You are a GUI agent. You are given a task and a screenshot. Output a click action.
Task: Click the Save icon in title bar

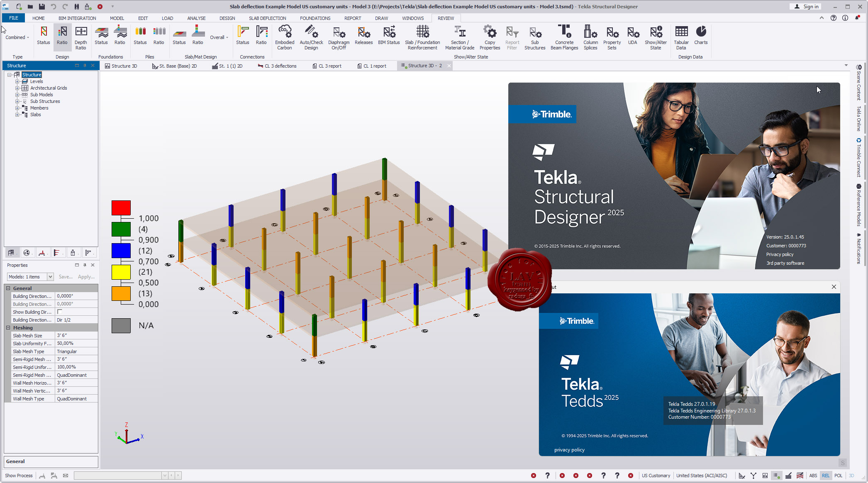[x=42, y=7]
